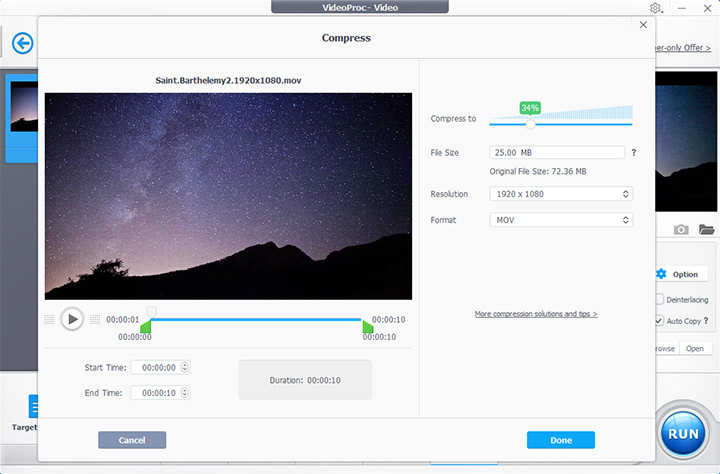Toggle the Deinterlacing checkbox
The width and height of the screenshot is (720, 474).
(659, 299)
